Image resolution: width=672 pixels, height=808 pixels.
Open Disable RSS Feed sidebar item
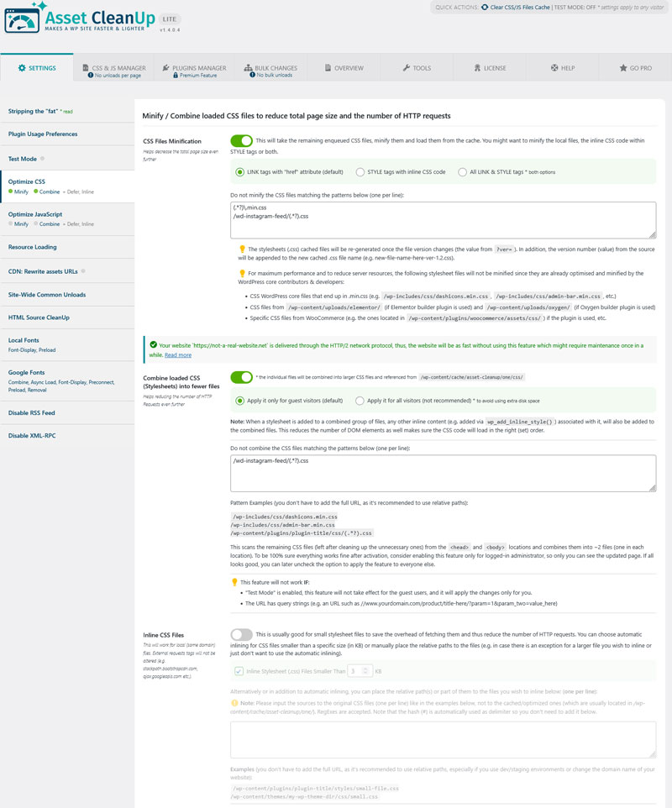click(x=67, y=412)
